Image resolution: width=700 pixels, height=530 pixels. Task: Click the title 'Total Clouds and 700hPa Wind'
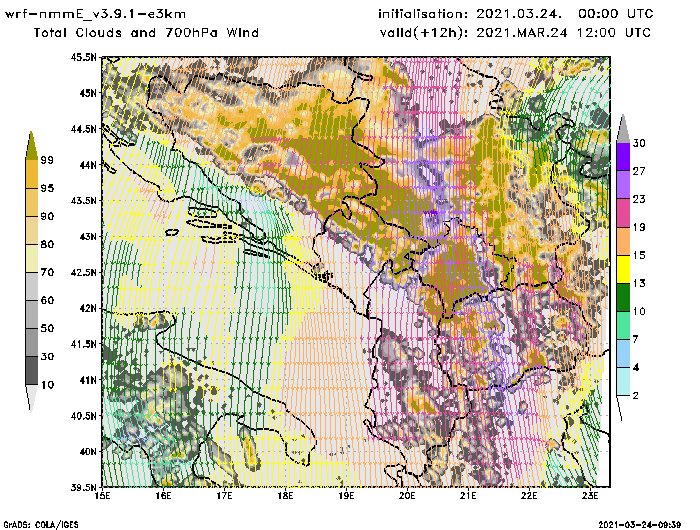pos(146,33)
